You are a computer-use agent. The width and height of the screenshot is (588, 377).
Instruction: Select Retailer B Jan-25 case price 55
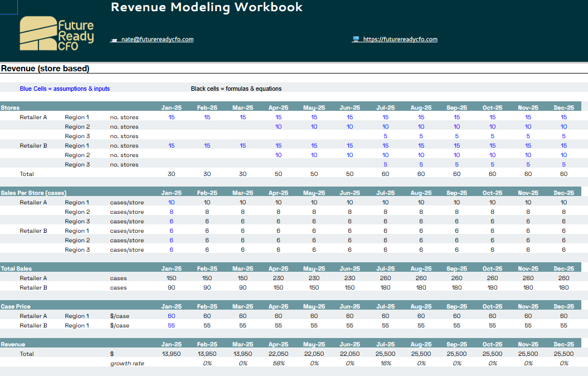171,326
